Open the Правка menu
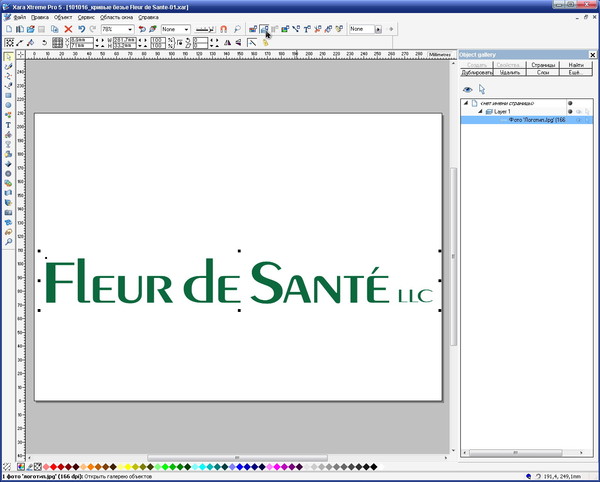Viewport: 600px width, 482px height. tap(40, 17)
